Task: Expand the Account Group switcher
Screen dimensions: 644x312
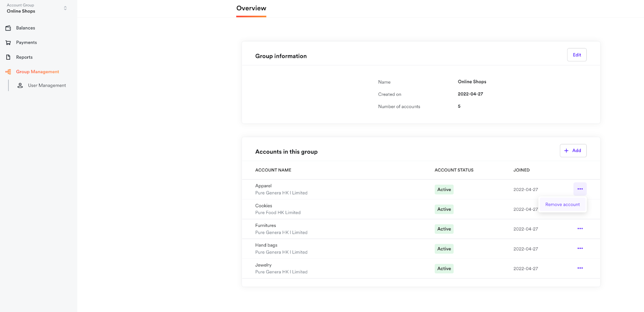Action: click(x=65, y=8)
